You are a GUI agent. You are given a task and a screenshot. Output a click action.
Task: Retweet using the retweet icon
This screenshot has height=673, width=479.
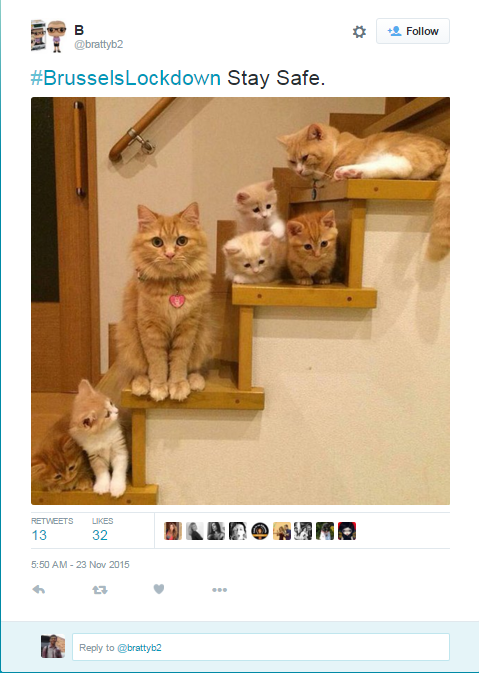pos(100,590)
